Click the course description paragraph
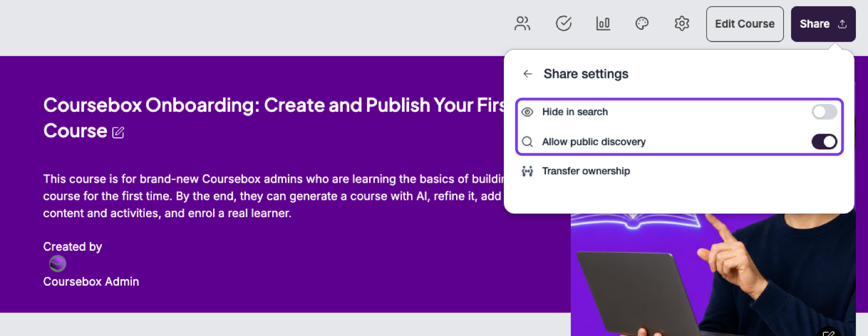The height and width of the screenshot is (336, 868). 273,196
